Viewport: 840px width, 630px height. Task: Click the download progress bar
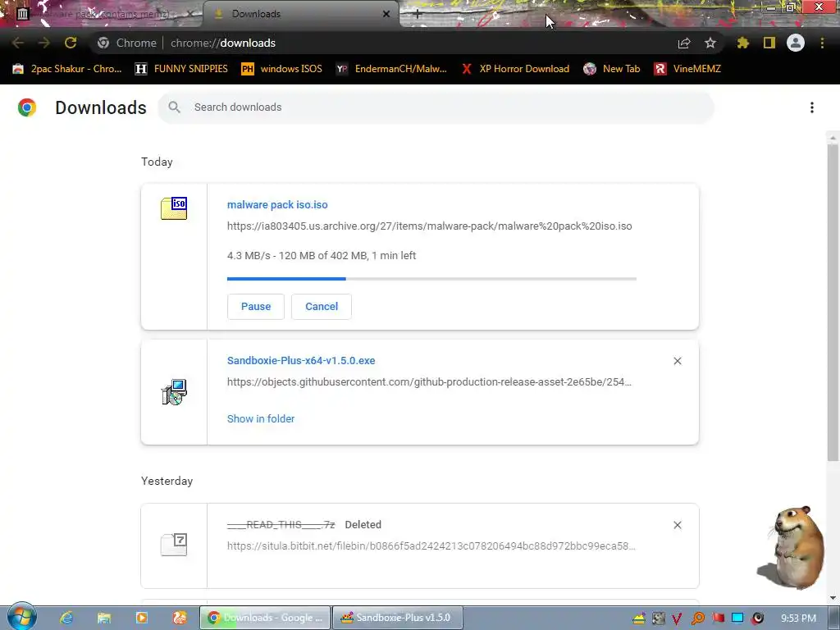pyautogui.click(x=431, y=279)
